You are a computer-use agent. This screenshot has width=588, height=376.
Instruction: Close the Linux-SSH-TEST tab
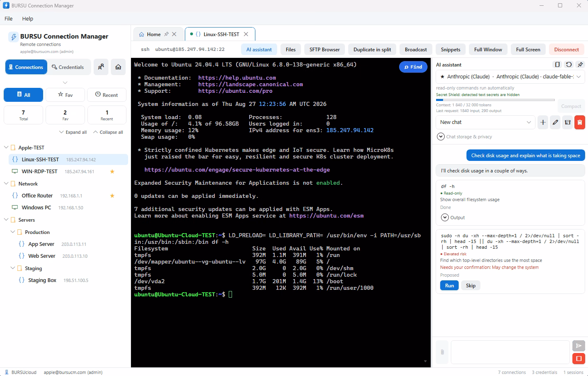246,34
